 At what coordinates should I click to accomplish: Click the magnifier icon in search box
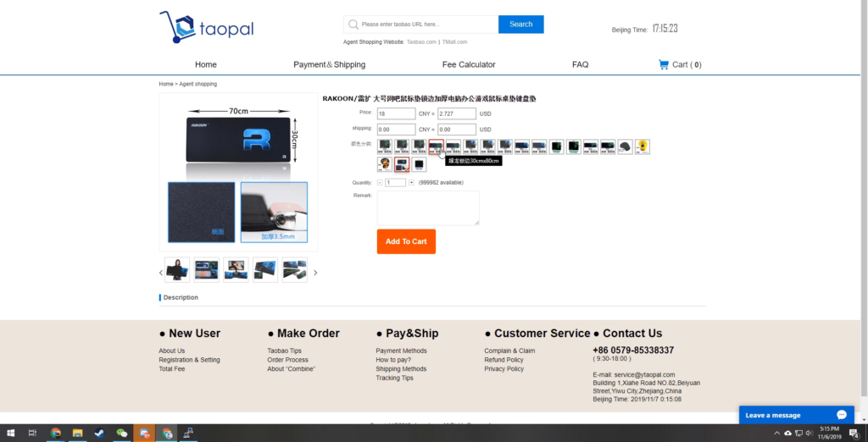[x=353, y=25]
